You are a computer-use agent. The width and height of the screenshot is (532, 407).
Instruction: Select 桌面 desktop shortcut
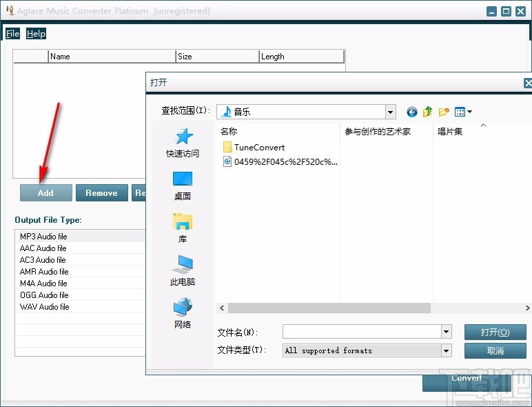[183, 186]
